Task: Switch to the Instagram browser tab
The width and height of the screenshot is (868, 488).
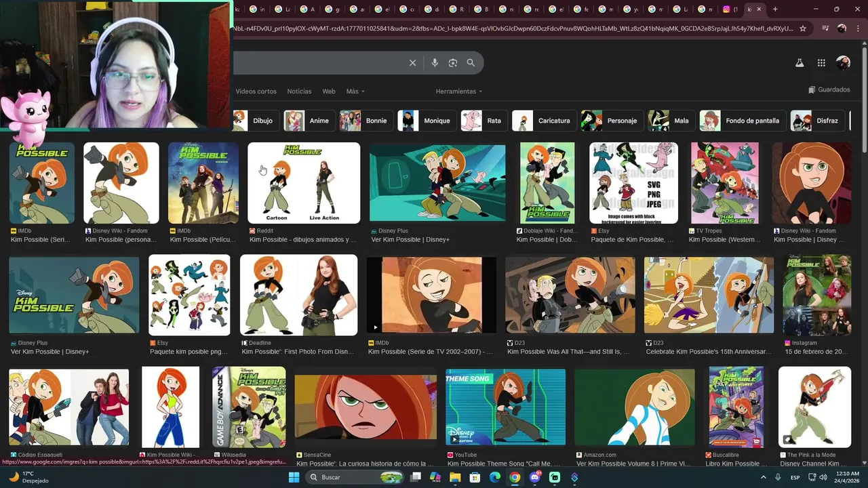Action: click(x=730, y=9)
